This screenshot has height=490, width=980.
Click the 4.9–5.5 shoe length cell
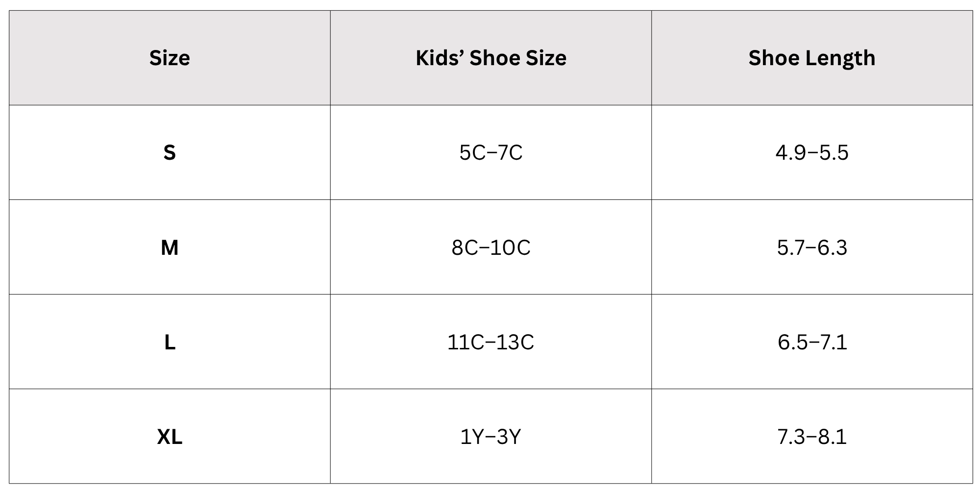click(812, 152)
